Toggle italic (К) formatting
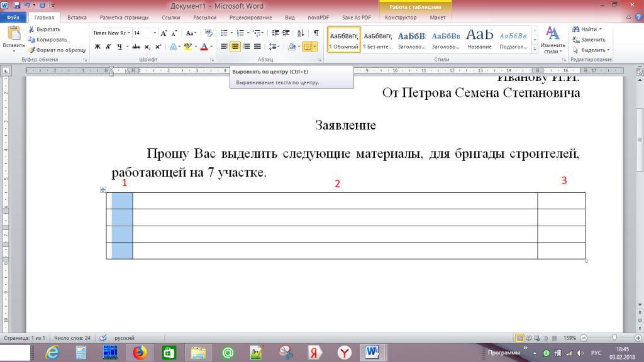644x362 pixels. point(108,47)
